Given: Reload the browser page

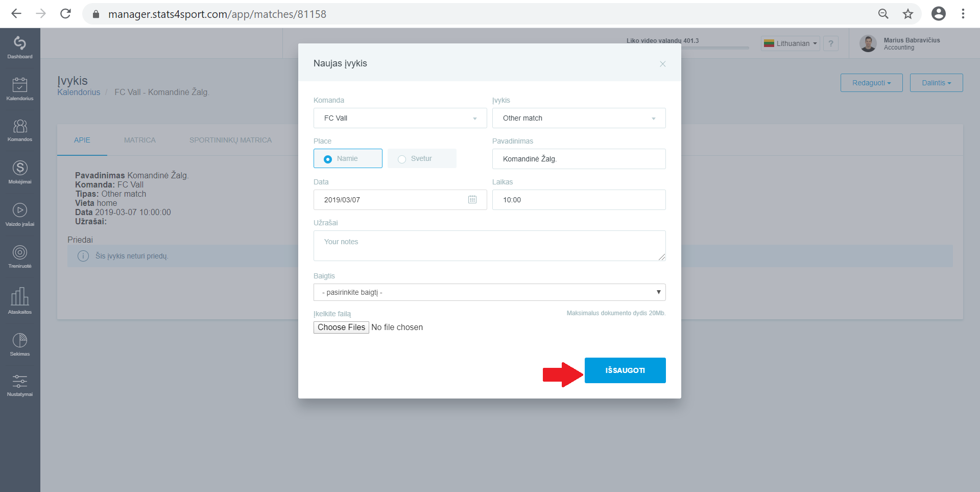Looking at the screenshot, I should pos(65,14).
